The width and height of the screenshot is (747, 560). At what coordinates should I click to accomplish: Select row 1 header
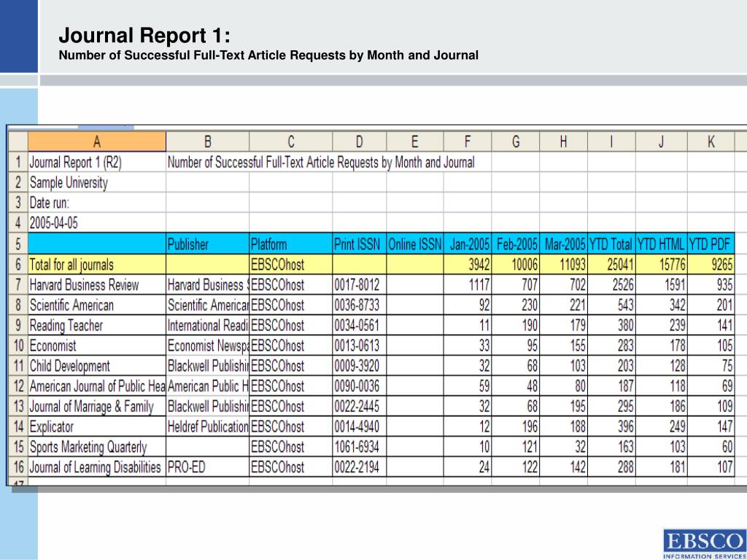(18, 163)
